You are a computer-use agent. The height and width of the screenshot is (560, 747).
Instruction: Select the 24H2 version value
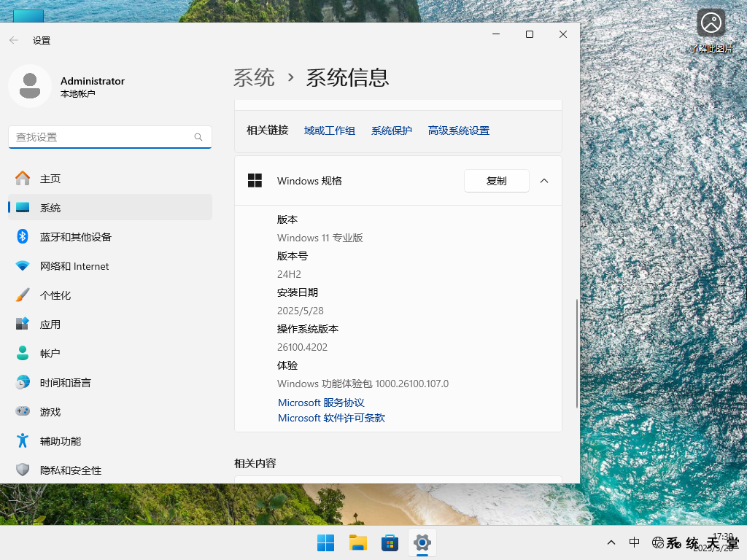point(289,274)
